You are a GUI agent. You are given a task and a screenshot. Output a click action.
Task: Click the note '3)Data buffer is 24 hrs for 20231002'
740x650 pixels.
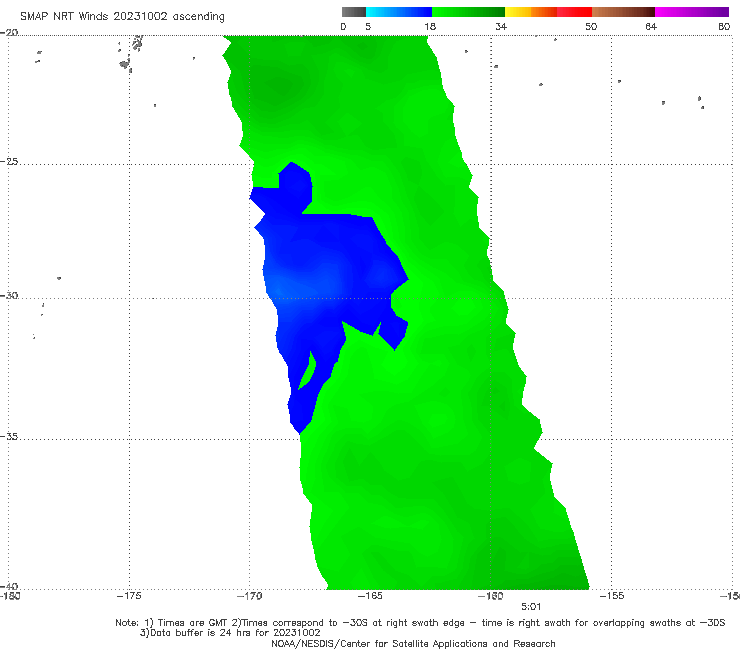click(x=230, y=633)
